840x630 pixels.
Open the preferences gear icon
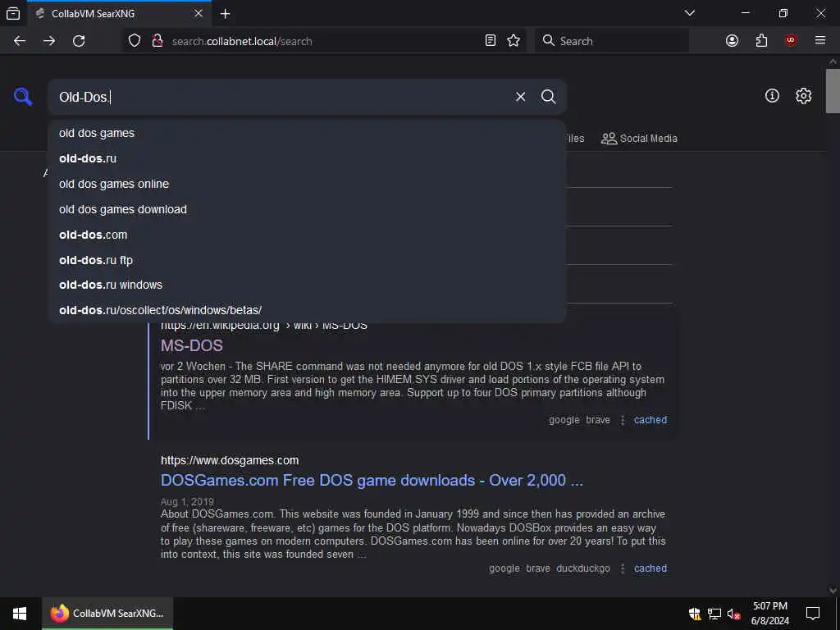click(804, 96)
